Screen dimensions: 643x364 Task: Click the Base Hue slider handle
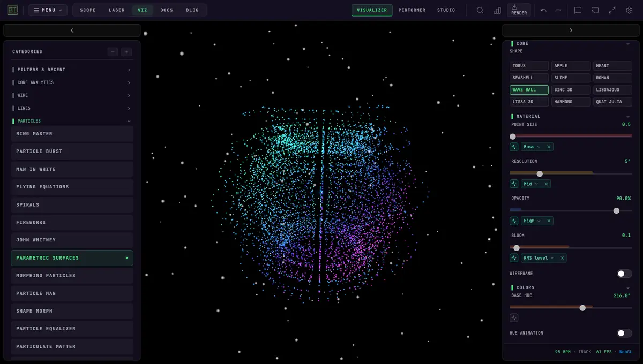[582, 308]
